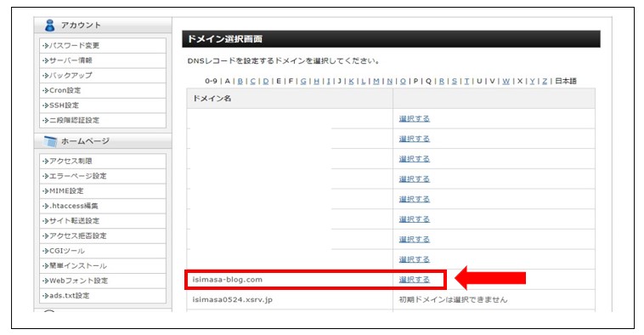Filter domains by letter Z

coord(545,81)
